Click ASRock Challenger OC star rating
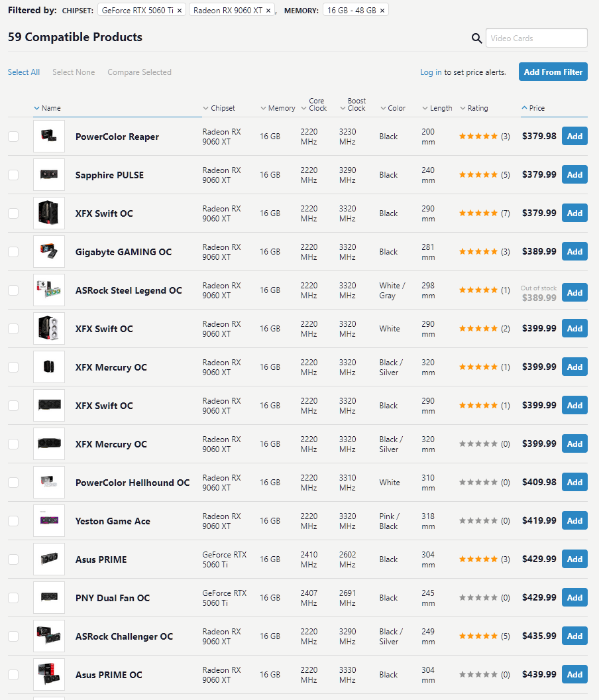This screenshot has height=700, width=599. 478,636
